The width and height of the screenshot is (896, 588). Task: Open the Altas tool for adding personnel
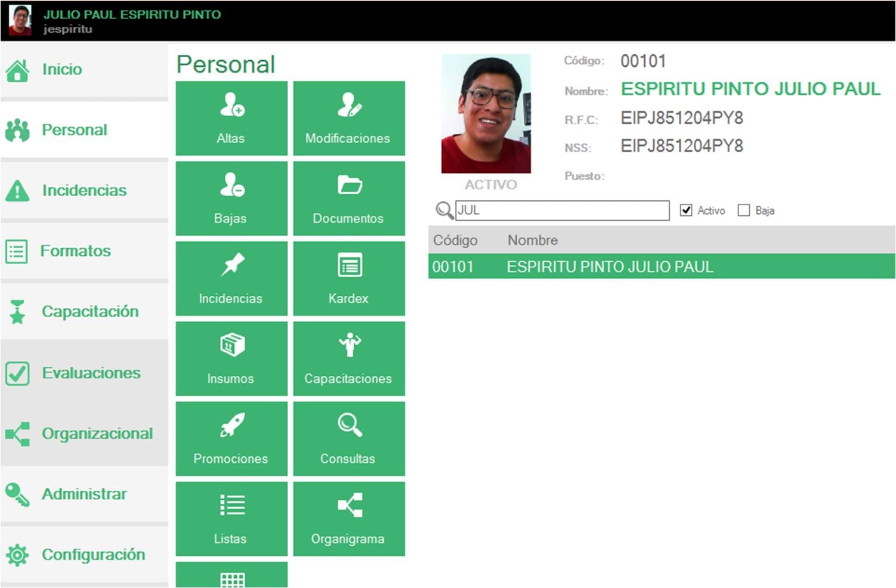click(x=231, y=118)
